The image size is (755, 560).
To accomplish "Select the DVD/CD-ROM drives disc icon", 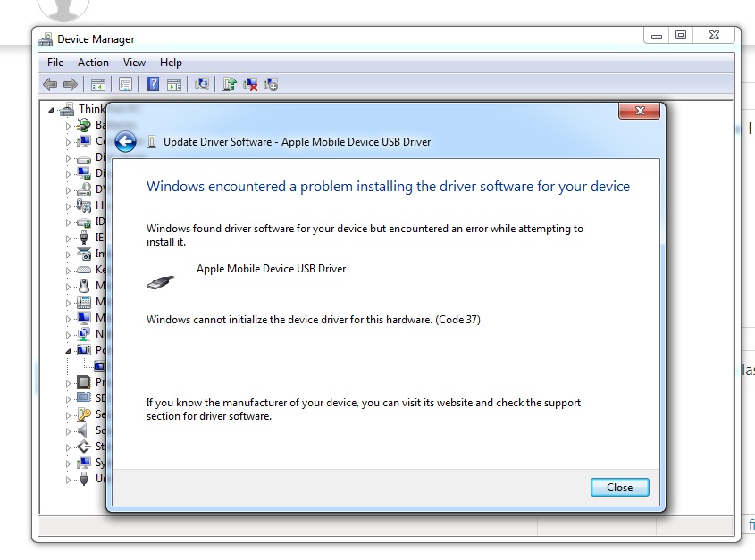I will (84, 189).
